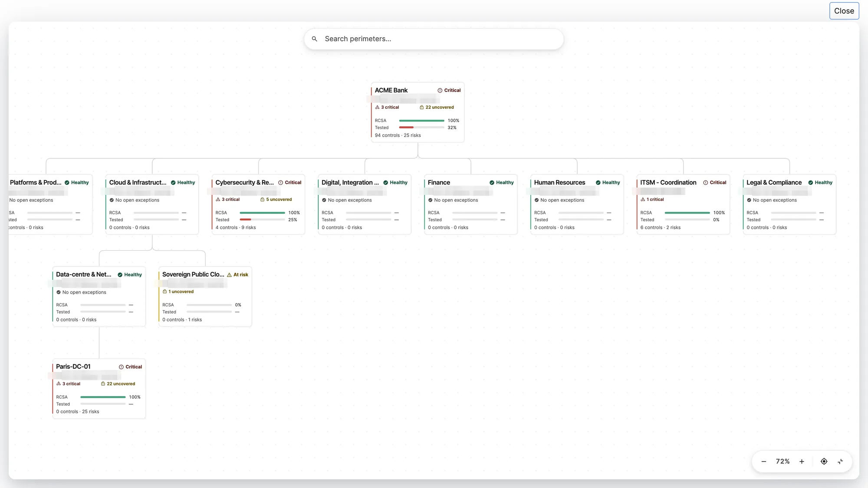
Task: Click 1 critical on ITSM - Coordination
Action: pos(652,200)
